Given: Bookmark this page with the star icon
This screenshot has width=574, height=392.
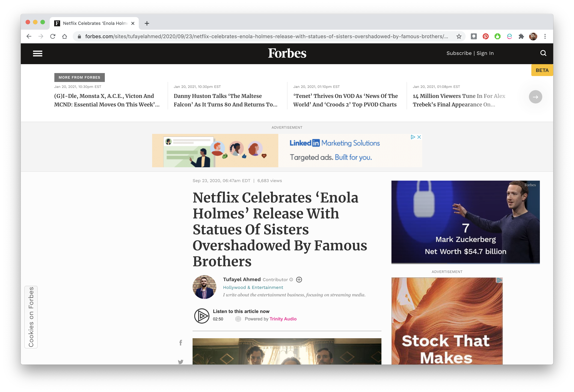Looking at the screenshot, I should (459, 37).
